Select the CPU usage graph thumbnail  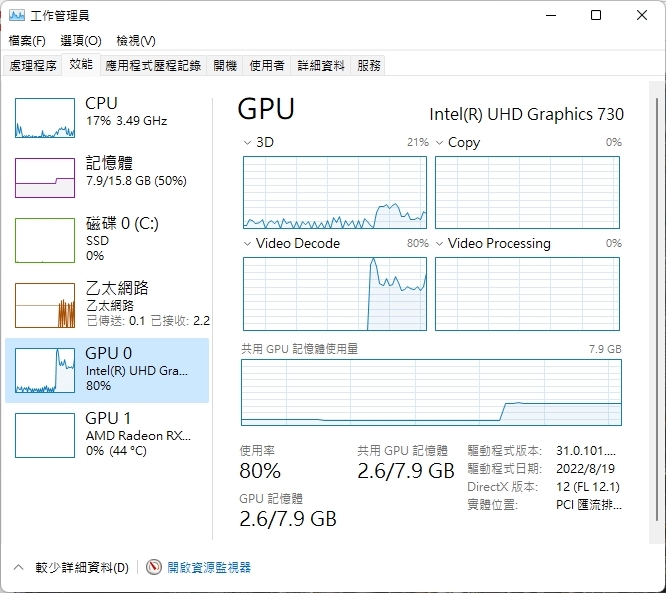(x=45, y=118)
